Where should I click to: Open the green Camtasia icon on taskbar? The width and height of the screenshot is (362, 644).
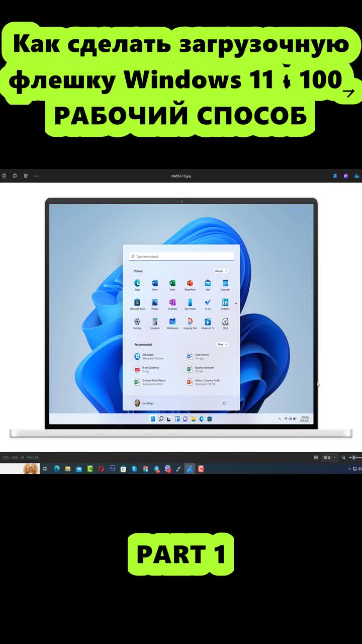pyautogui.click(x=90, y=468)
